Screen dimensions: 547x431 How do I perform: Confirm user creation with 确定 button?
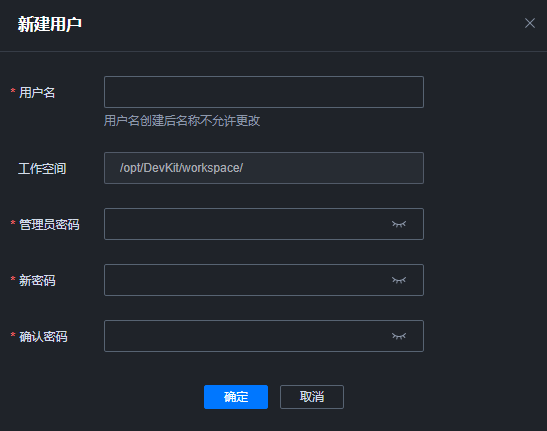click(x=236, y=397)
